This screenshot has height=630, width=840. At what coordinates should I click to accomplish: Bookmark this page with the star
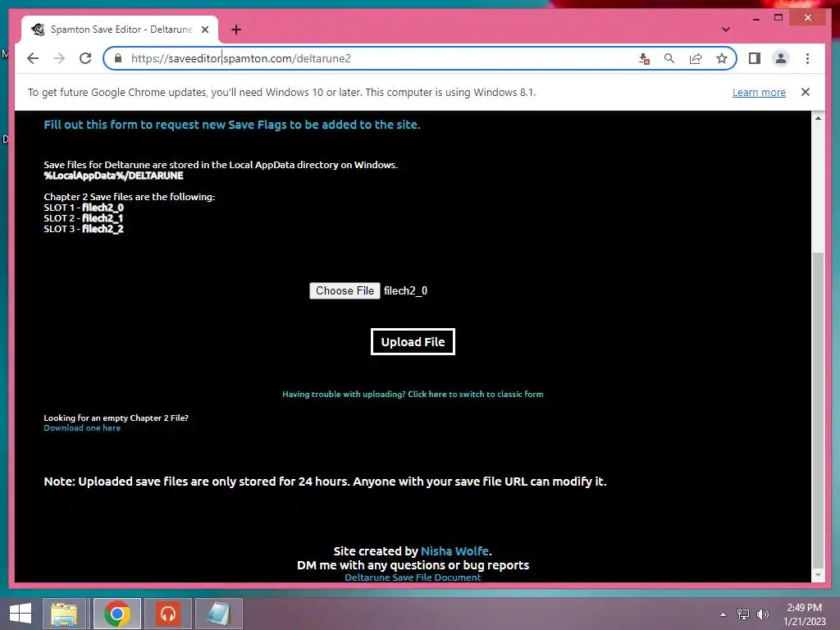(722, 58)
